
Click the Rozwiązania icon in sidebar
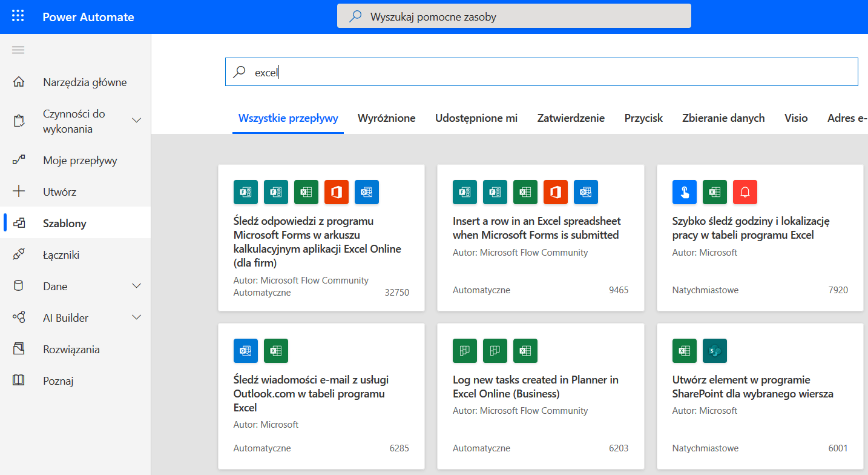pyautogui.click(x=19, y=350)
